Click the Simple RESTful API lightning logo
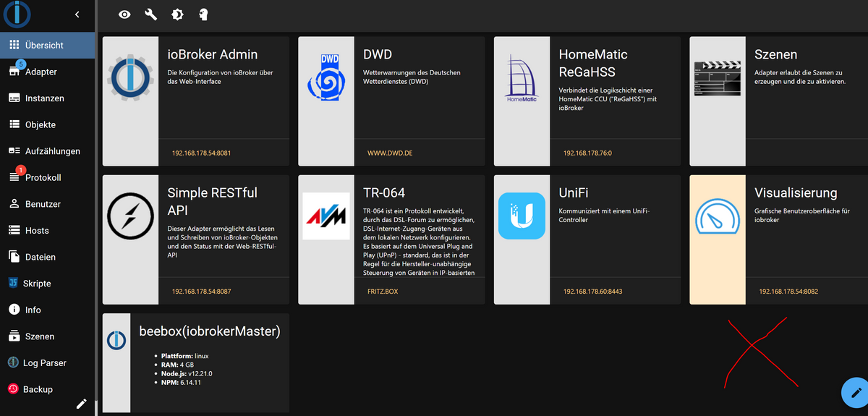 coord(130,216)
